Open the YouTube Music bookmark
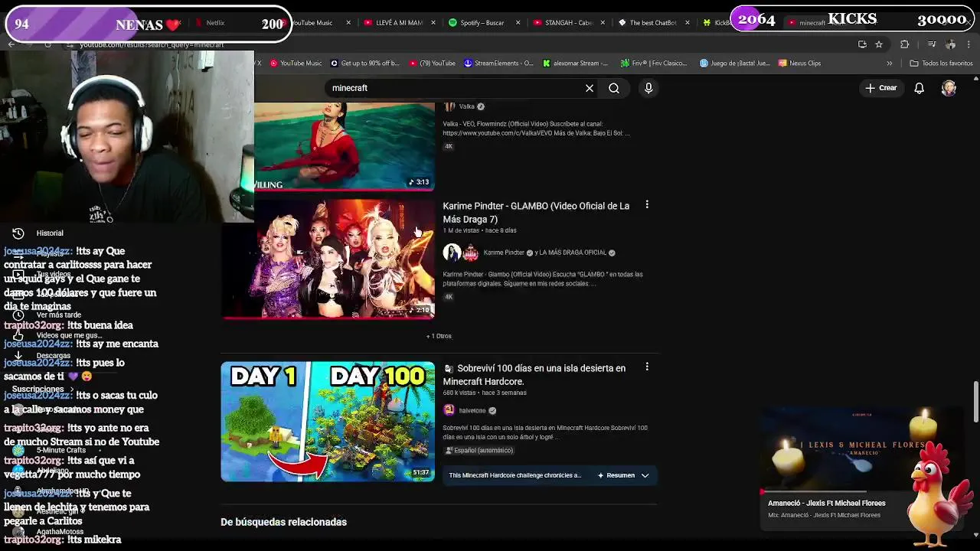The height and width of the screenshot is (551, 980). click(x=296, y=64)
